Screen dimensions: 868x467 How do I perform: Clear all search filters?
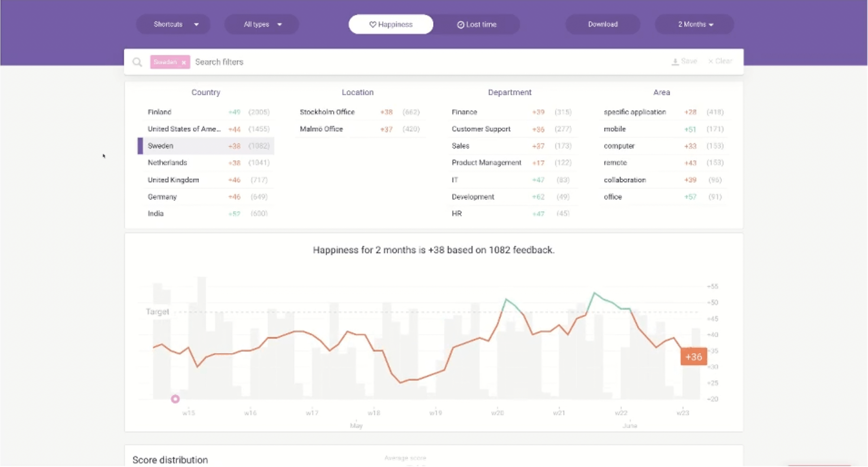click(x=720, y=61)
